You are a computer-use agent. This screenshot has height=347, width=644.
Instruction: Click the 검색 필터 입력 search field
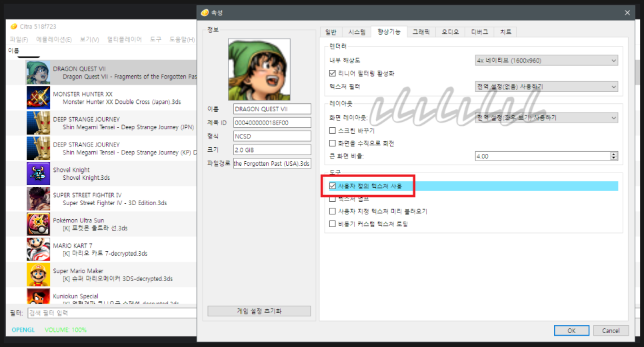coord(112,313)
